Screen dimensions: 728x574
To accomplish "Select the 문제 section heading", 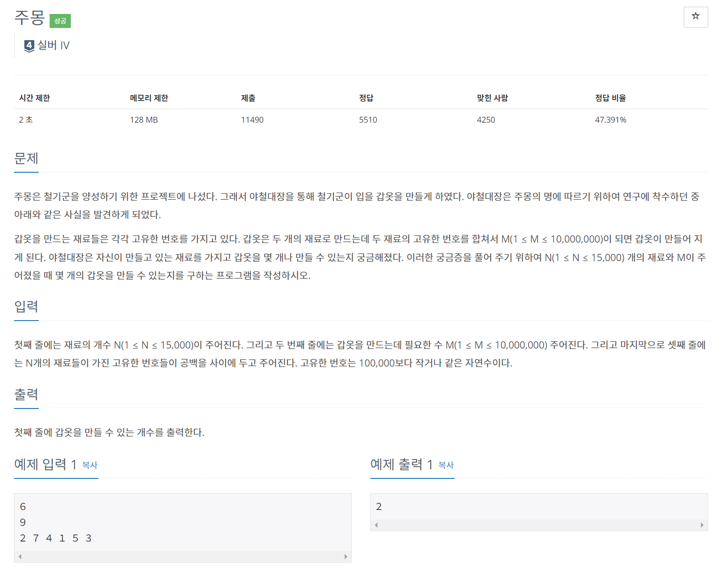I will point(26,158).
